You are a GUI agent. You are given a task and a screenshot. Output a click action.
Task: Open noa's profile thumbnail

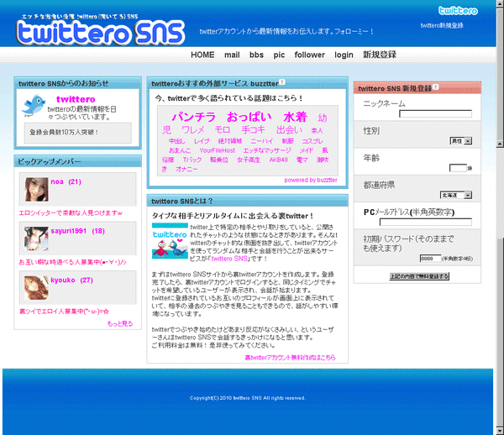click(x=36, y=190)
